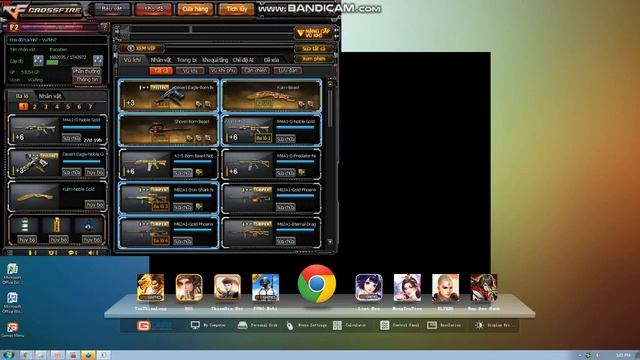
Task: Select backpack slot number 1
Action: click(x=23, y=107)
